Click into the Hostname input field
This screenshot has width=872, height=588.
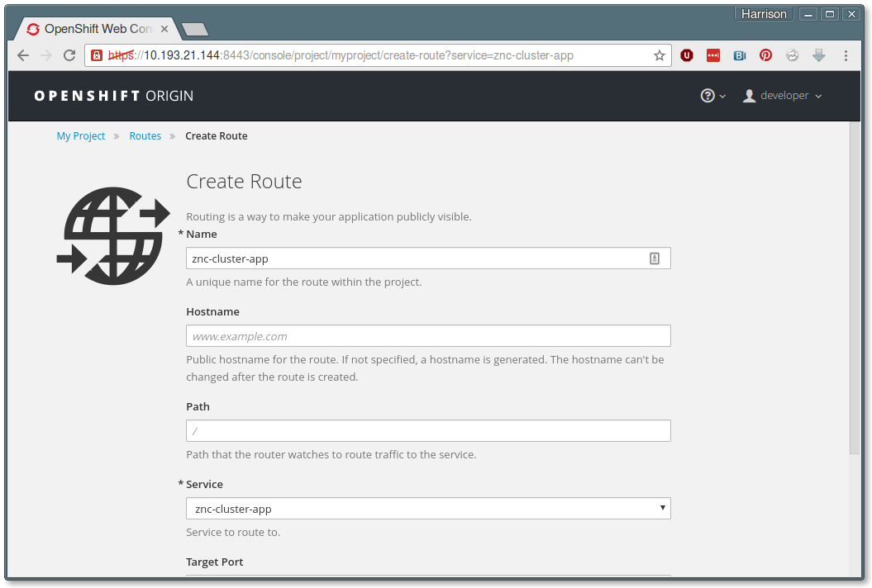pos(428,336)
